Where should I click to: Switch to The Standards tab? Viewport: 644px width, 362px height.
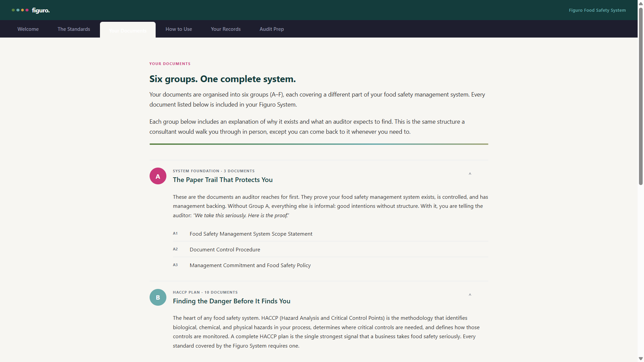coord(74,29)
